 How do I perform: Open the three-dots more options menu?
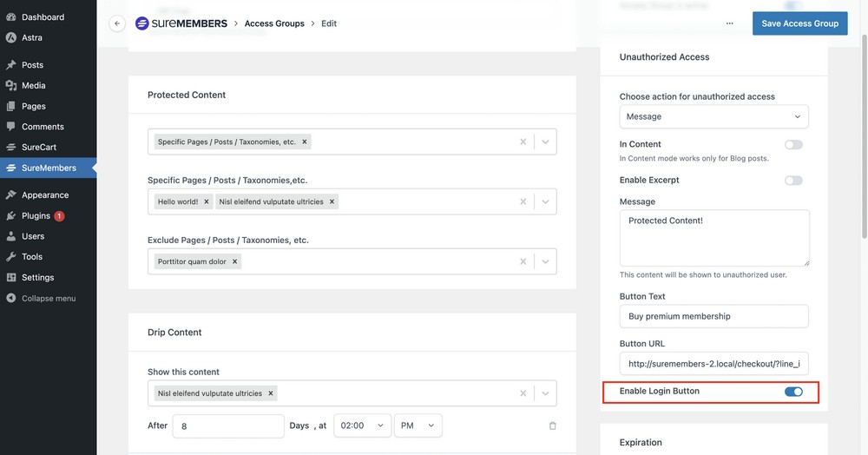tap(730, 23)
